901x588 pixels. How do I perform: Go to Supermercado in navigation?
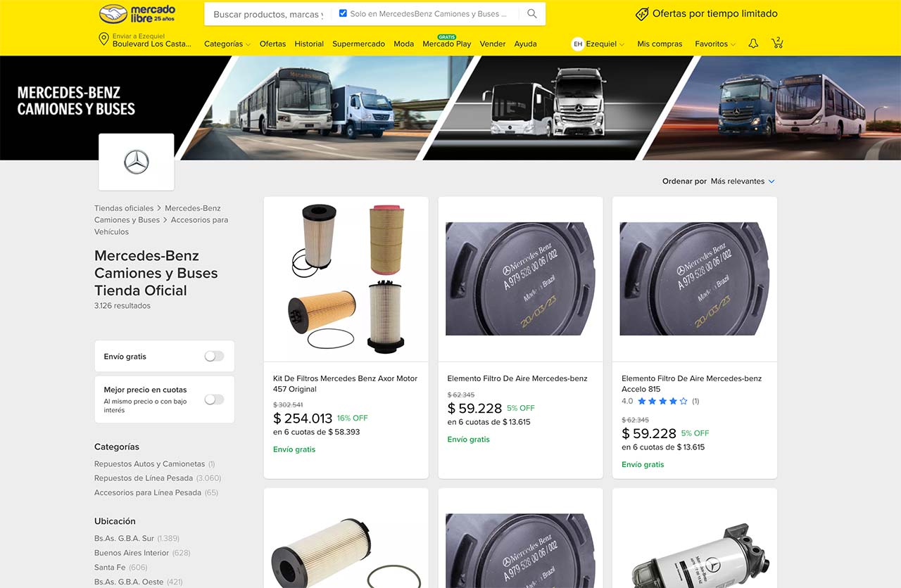(358, 44)
